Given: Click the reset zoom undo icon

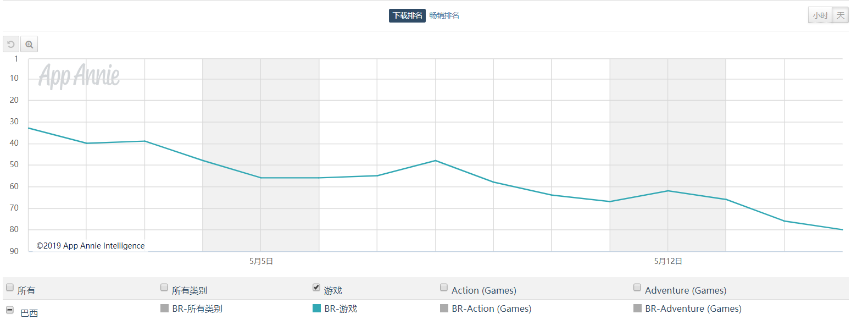Looking at the screenshot, I should [11, 44].
